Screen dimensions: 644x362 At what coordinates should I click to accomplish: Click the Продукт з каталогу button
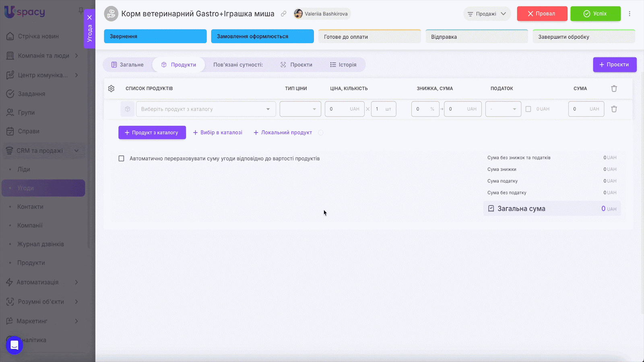click(x=152, y=133)
